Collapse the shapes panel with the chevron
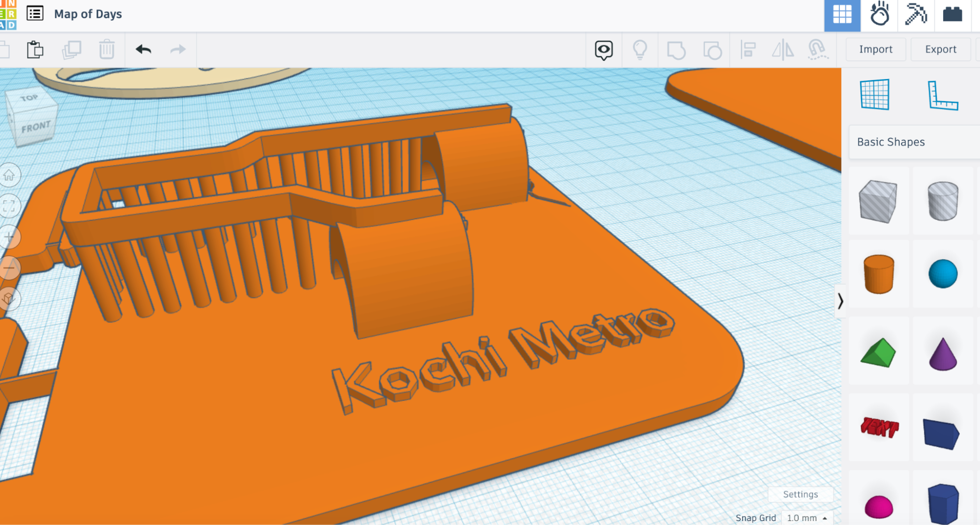 coord(840,301)
